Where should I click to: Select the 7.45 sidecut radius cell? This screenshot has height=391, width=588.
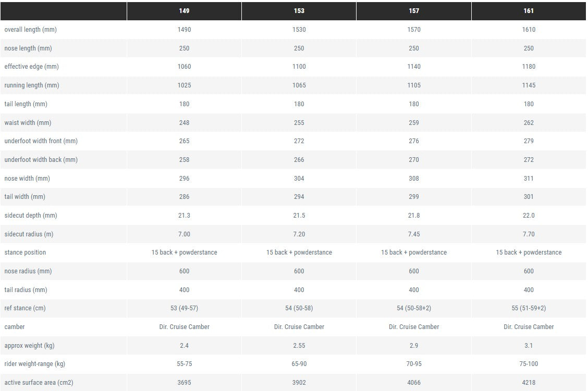[413, 234]
